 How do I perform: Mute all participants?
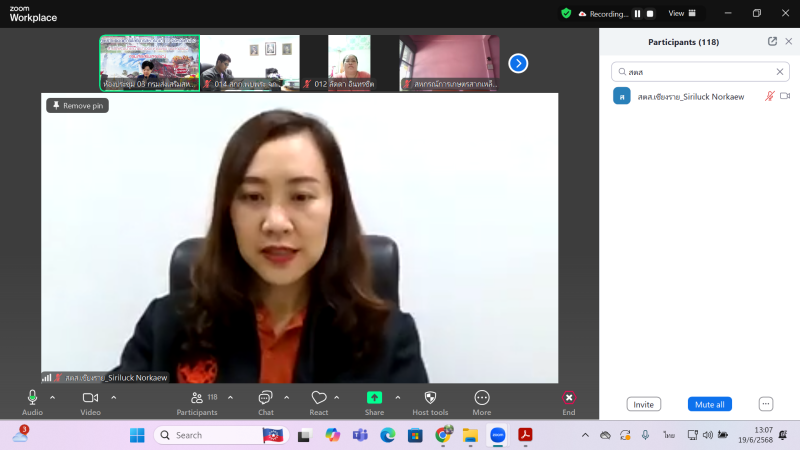[710, 404]
